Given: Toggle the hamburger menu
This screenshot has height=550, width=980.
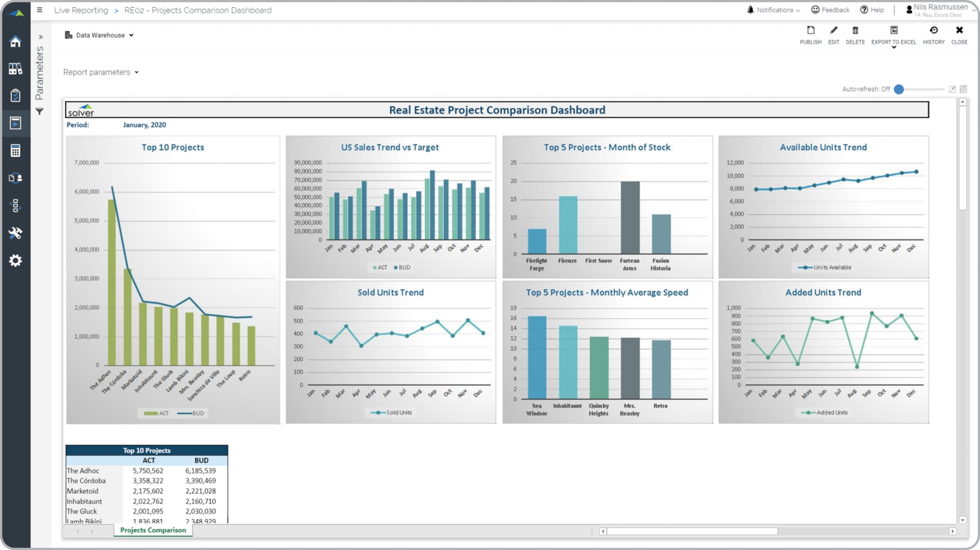Looking at the screenshot, I should 39,10.
